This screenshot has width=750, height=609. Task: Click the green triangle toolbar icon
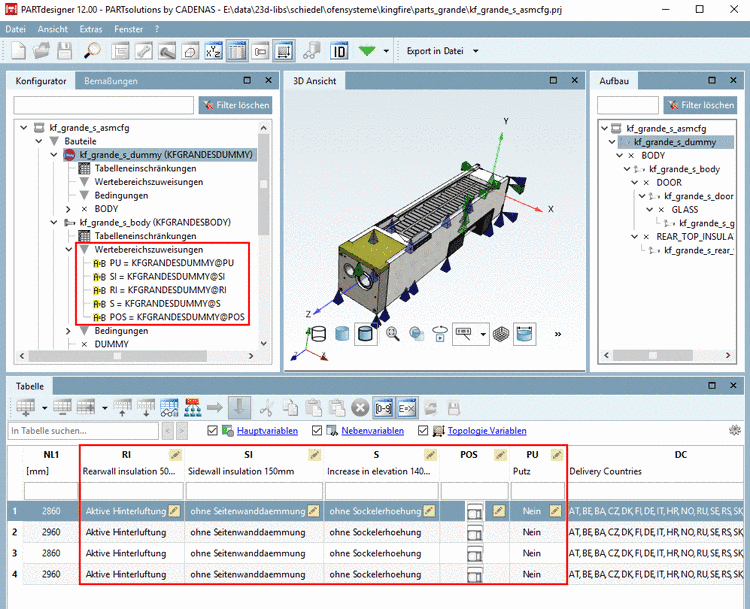tap(367, 51)
